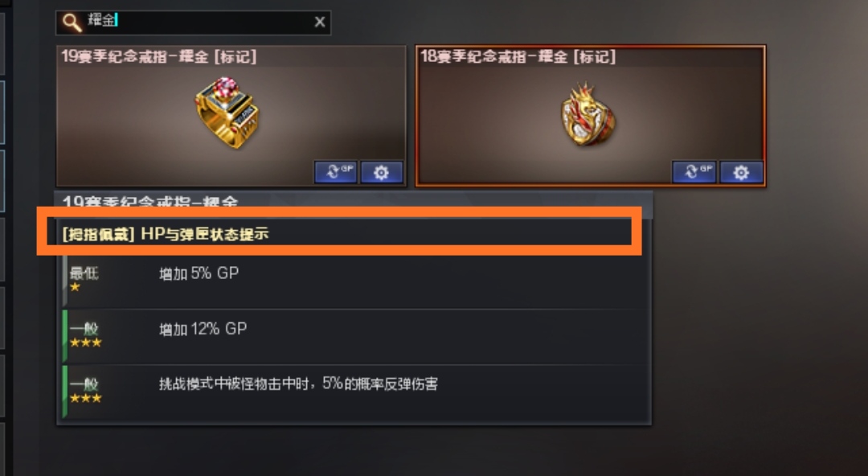
Task: Click the golden dragon crown ring image
Action: 588,114
